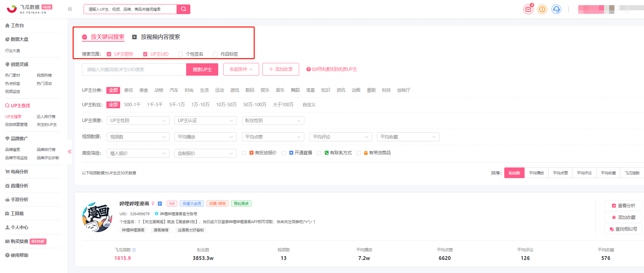
Task: Click the 查看分析 chart icon
Action: coord(614,206)
